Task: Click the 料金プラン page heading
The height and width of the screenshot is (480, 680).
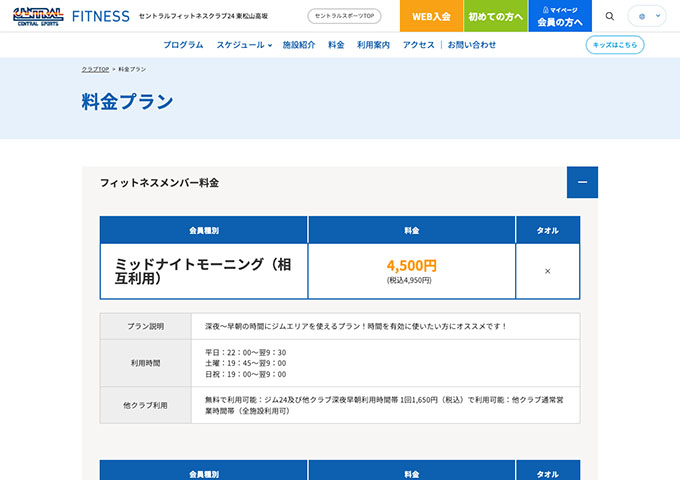Action: point(128,102)
